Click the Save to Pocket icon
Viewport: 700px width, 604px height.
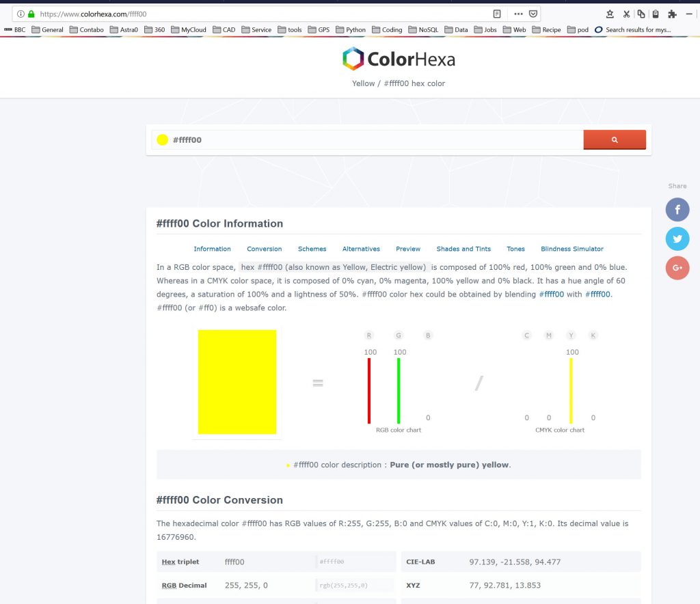click(x=533, y=14)
